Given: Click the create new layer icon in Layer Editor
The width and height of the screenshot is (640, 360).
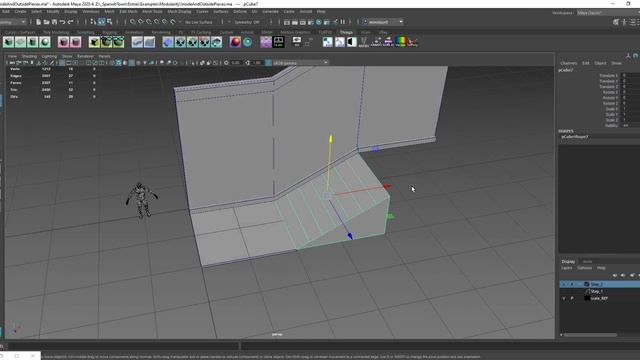Looking at the screenshot, I should (x=632, y=275).
